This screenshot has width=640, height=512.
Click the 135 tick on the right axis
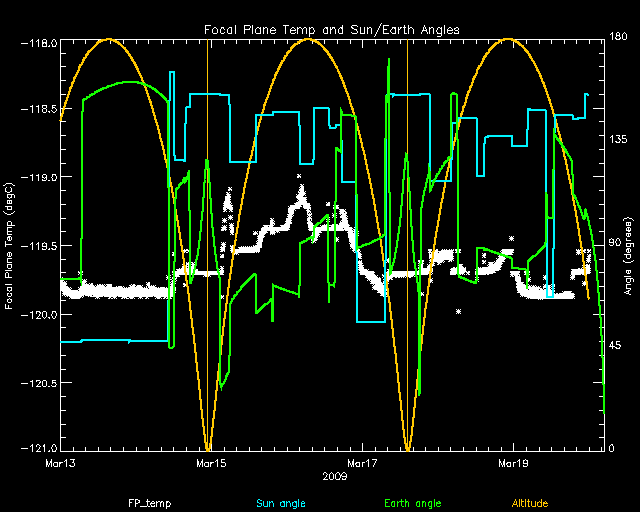coord(619,141)
